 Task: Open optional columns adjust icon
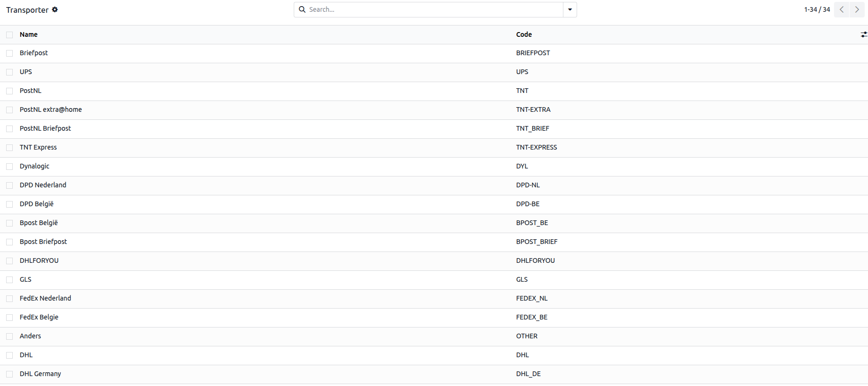864,34
